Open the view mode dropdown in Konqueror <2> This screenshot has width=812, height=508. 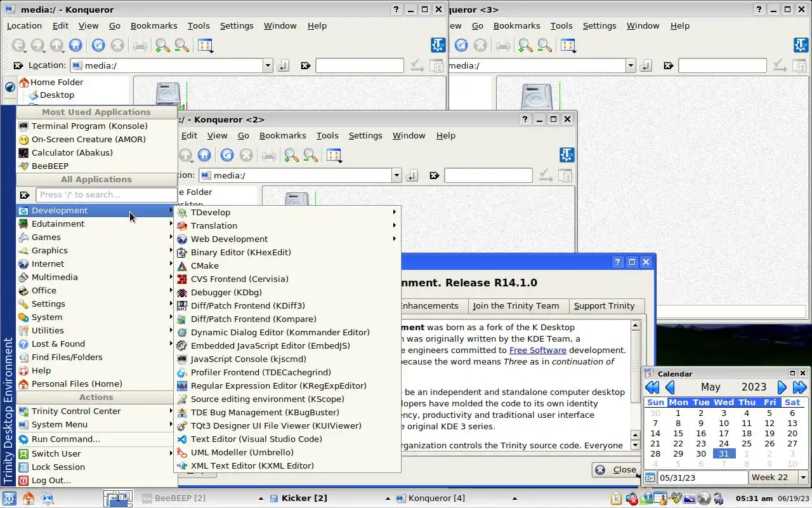[x=334, y=156]
